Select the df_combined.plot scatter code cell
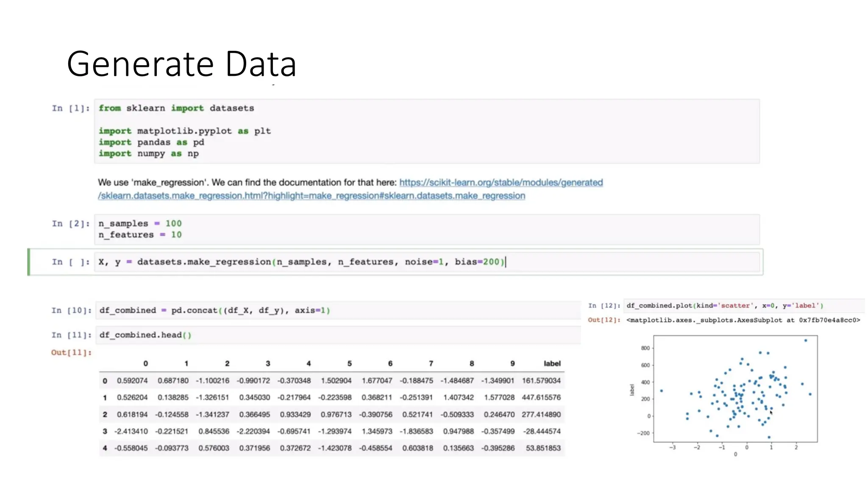Image resolution: width=868 pixels, height=488 pixels. [x=744, y=306]
